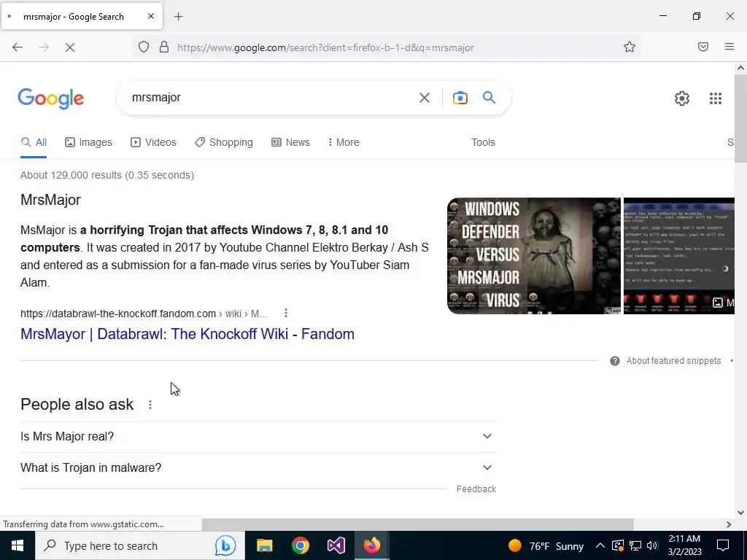747x560 pixels.
Task: Switch to the Images tab
Action: tap(88, 142)
